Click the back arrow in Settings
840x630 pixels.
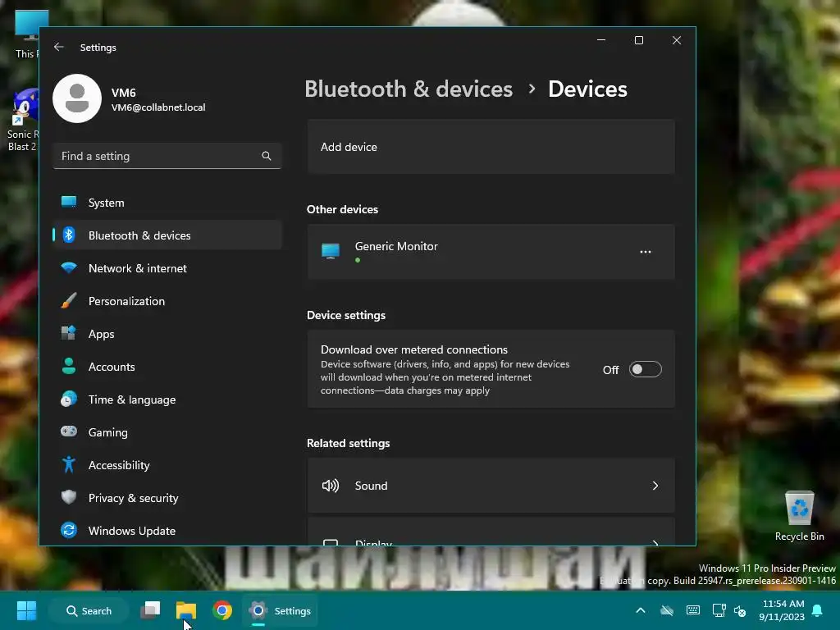59,47
